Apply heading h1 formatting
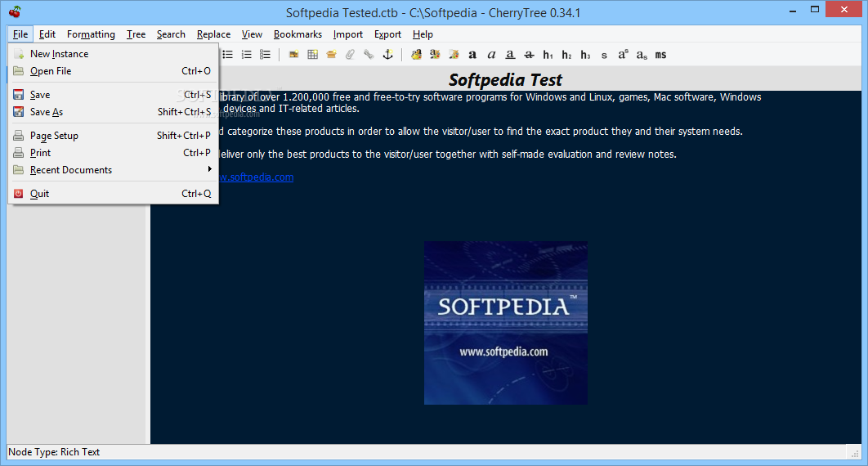Image resolution: width=868 pixels, height=466 pixels. (x=548, y=54)
